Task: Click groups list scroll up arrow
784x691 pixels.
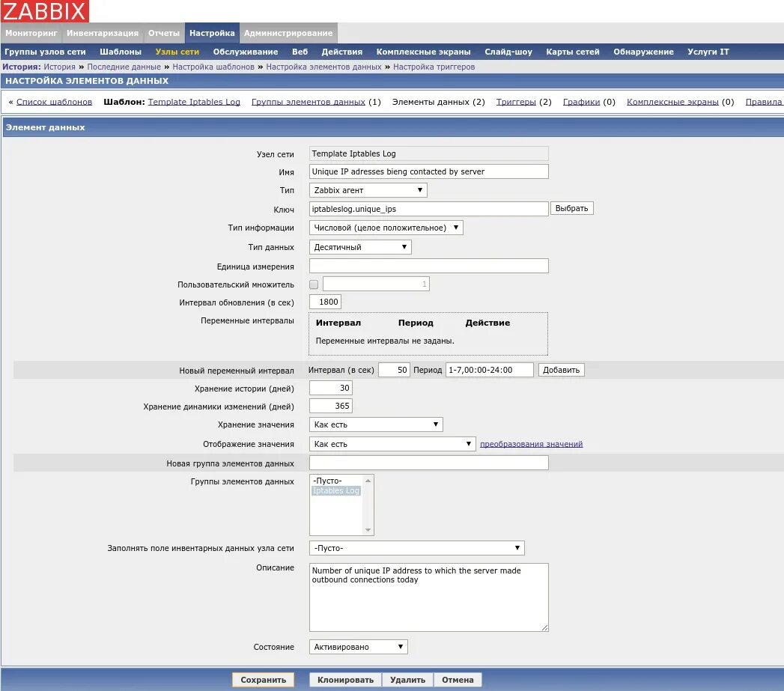Action: coord(368,481)
